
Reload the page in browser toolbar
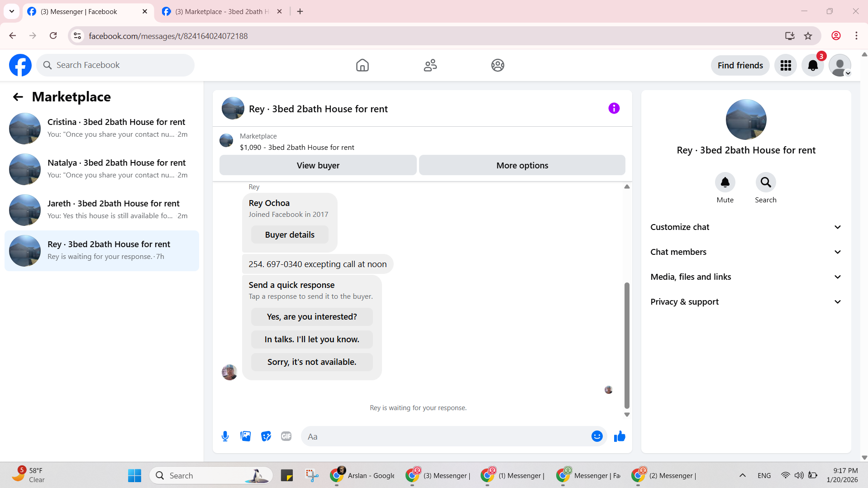coord(53,36)
